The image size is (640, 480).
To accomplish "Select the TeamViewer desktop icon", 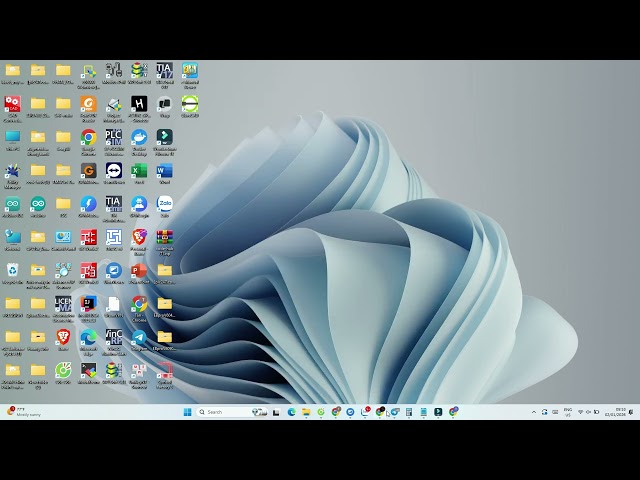I will click(114, 171).
